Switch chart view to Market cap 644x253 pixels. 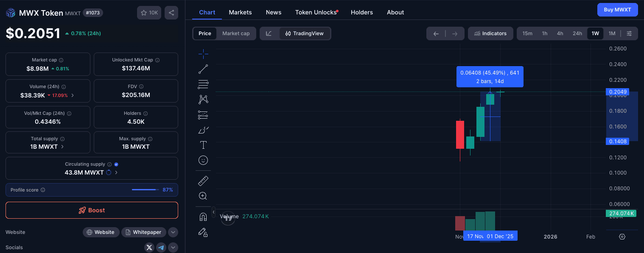click(x=236, y=33)
